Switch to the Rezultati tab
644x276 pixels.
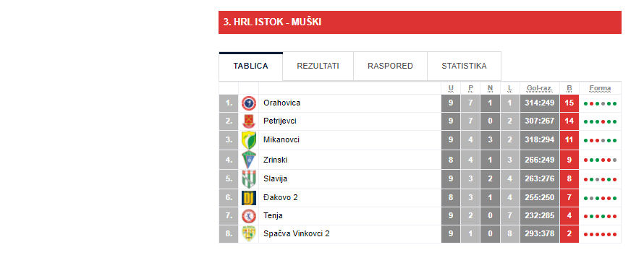point(318,66)
